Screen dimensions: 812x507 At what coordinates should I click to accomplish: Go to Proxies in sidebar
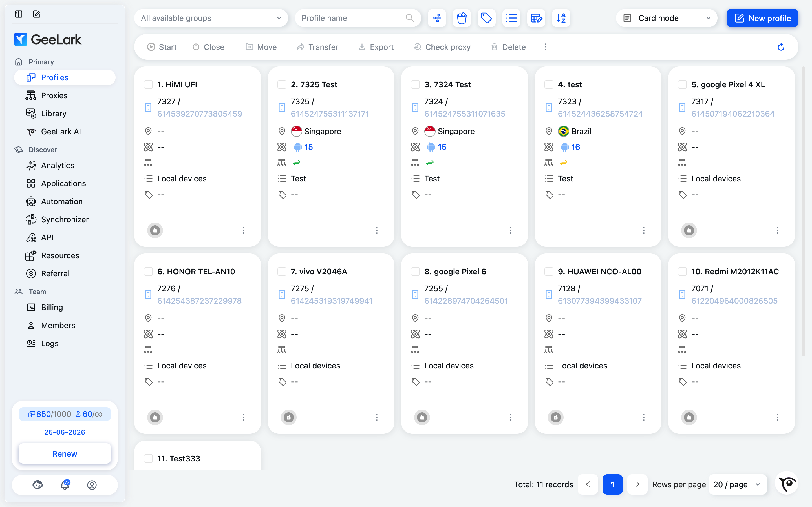(x=54, y=95)
